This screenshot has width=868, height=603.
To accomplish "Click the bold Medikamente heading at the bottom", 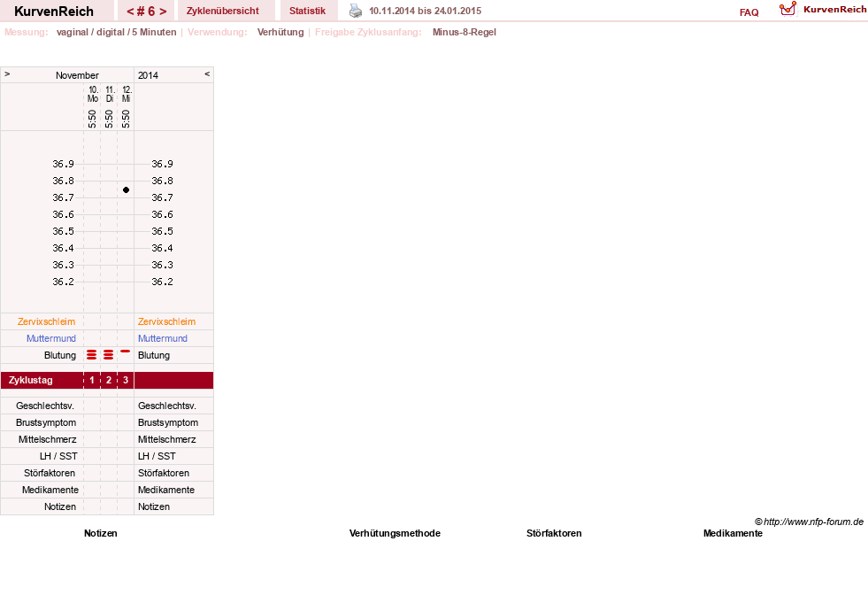I will tap(733, 533).
